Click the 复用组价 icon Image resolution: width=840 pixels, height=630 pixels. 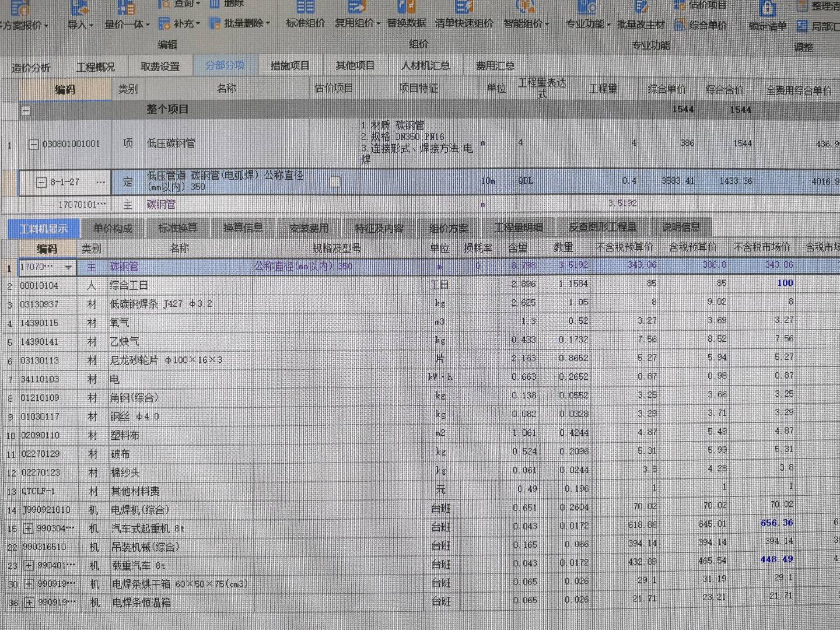click(356, 7)
